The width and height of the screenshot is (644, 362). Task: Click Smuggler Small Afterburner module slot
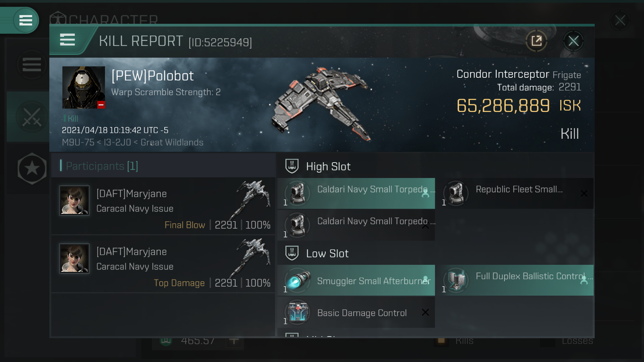coord(356,281)
